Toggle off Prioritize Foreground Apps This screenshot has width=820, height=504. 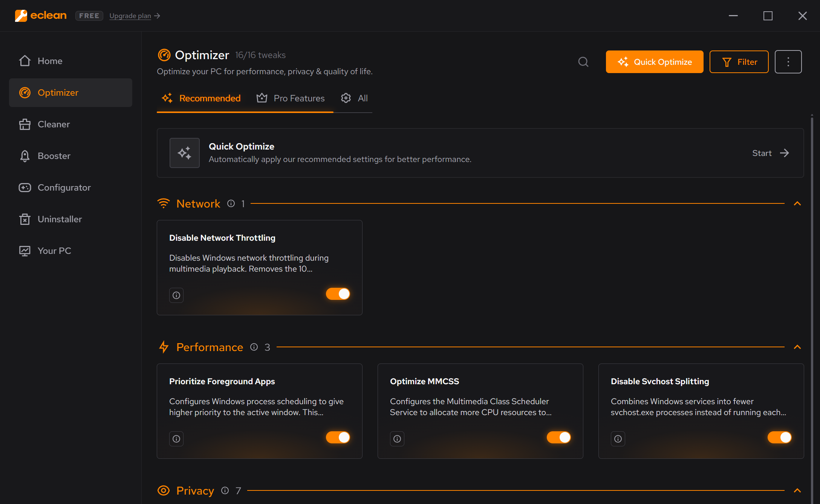pyautogui.click(x=338, y=437)
